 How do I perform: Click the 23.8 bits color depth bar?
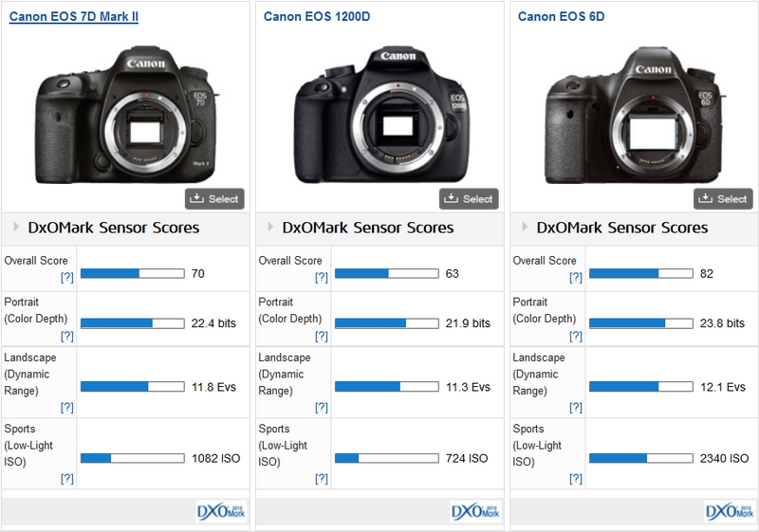641,323
